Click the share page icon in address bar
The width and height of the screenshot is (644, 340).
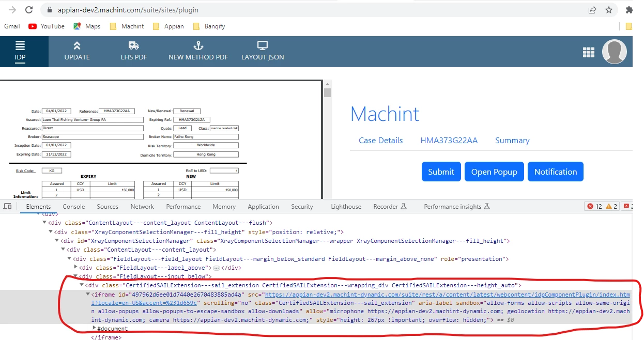[x=592, y=10]
